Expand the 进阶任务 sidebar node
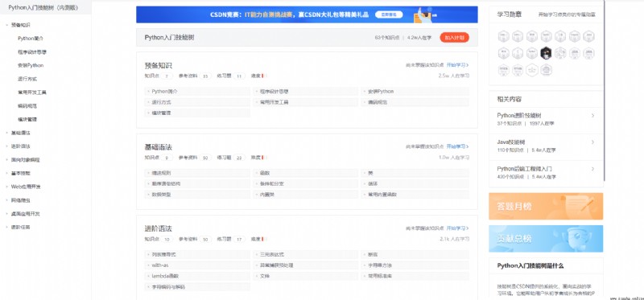This screenshot has width=644, height=300. coord(7,227)
